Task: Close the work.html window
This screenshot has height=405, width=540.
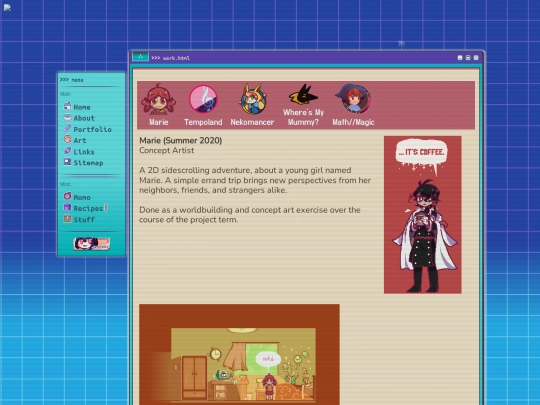Action: [476, 58]
